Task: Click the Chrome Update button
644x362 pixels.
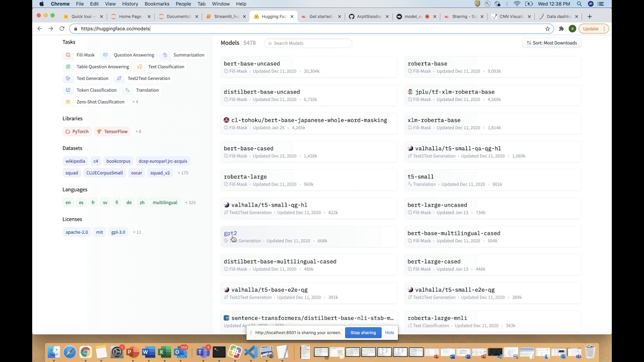Action: (594, 29)
